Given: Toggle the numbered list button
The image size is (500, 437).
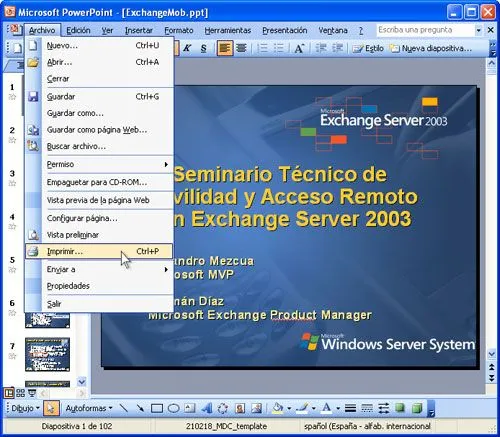Looking at the screenshot, I should pos(263,48).
